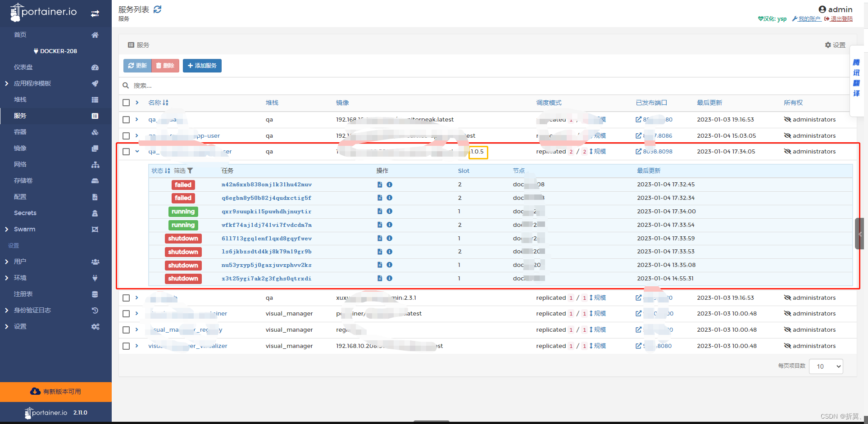Click the refresh icon next to 服务列表
The height and width of the screenshot is (424, 868).
[157, 9]
